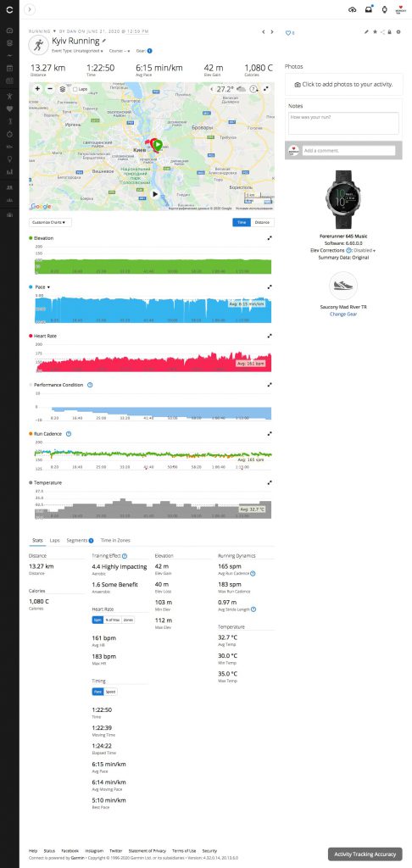This screenshot has width=412, height=868.
Task: Open Avg Stride Length help icon
Action: [x=253, y=609]
